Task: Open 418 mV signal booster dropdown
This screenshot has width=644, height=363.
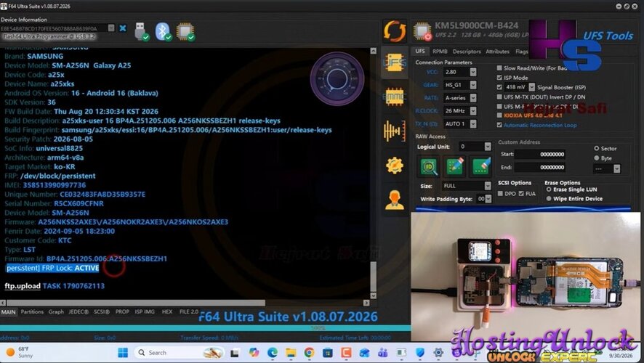Action: tap(532, 87)
